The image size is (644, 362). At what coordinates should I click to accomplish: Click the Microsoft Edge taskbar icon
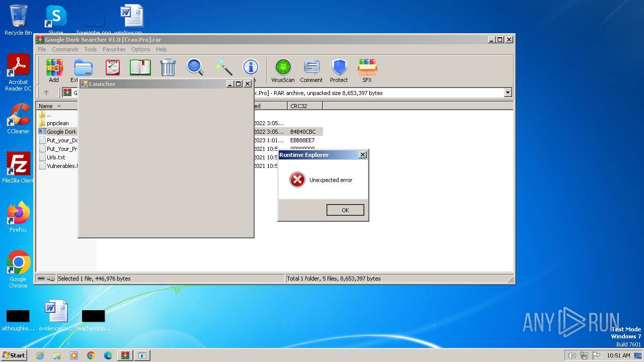108,355
